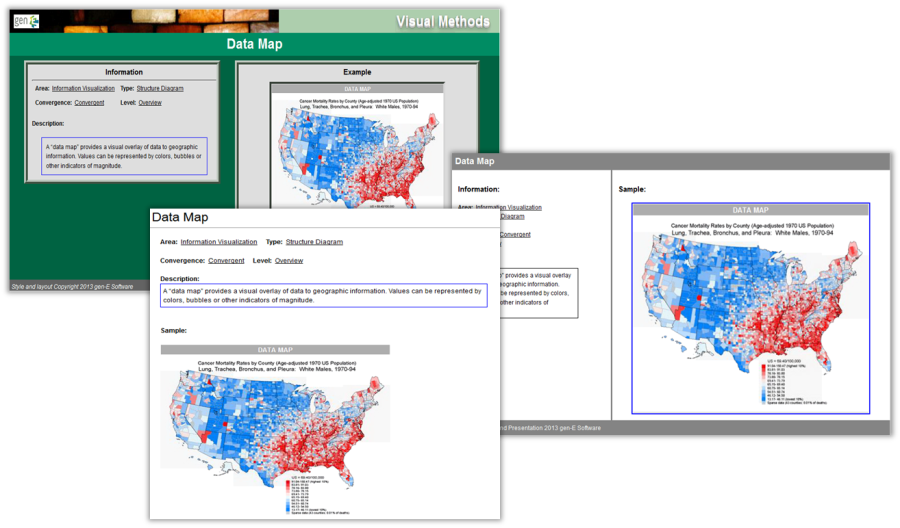Open Convergent link in white front page
The image size is (900, 528).
226,260
